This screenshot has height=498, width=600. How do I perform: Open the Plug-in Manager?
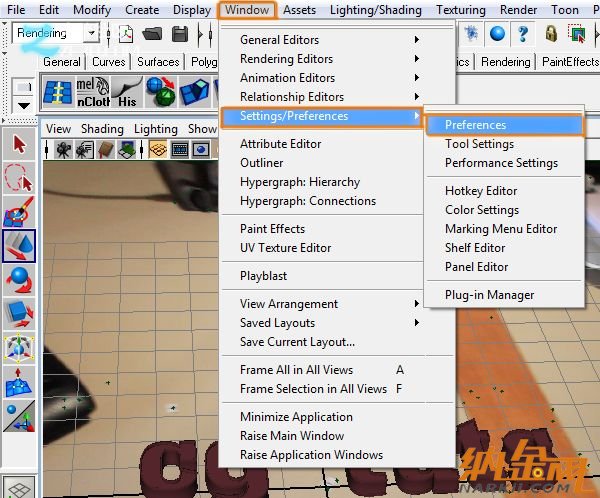click(489, 295)
